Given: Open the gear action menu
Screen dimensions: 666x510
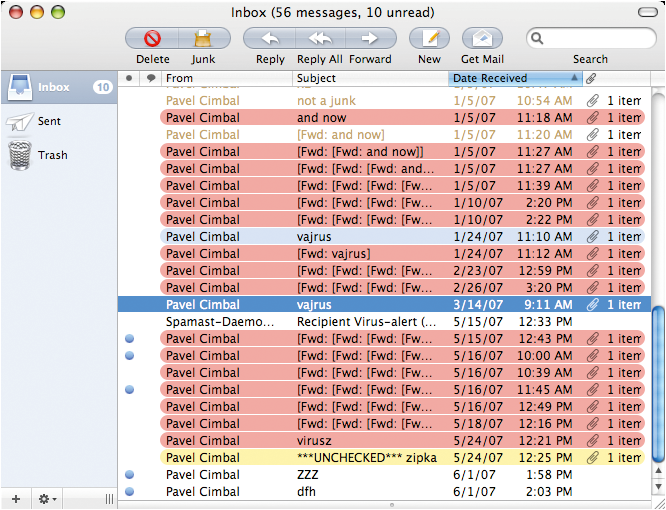Looking at the screenshot, I should [47, 498].
